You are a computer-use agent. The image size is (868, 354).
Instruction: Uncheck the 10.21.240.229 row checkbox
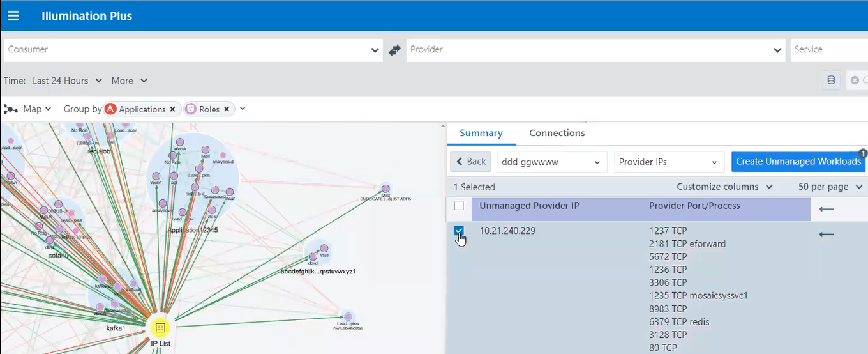coord(459,231)
